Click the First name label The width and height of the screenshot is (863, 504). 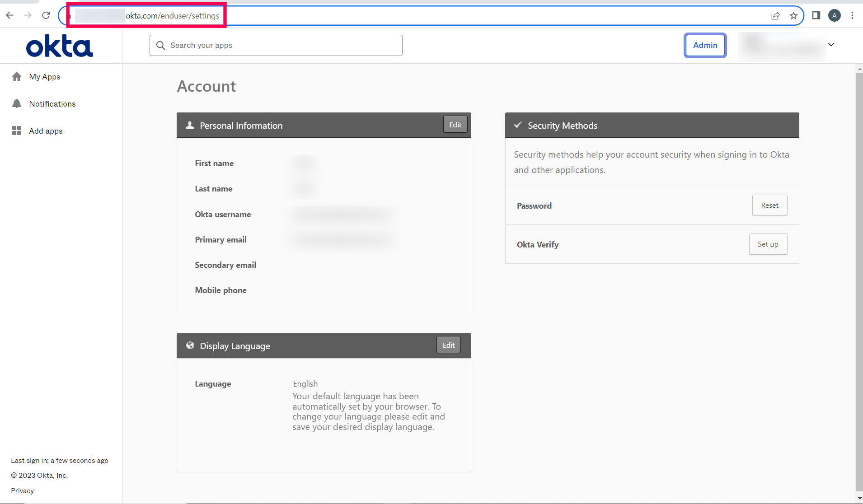215,163
